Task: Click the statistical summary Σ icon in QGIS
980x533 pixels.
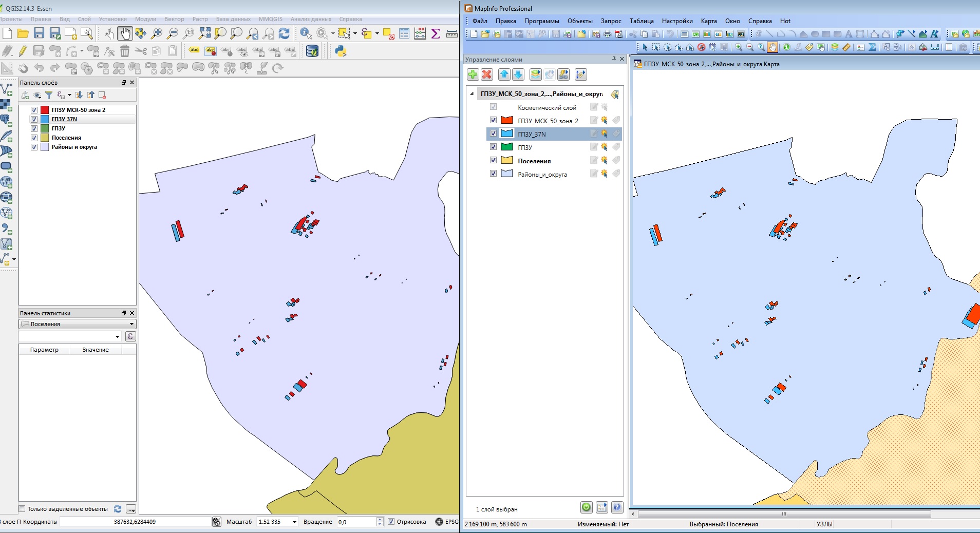Action: [x=436, y=33]
